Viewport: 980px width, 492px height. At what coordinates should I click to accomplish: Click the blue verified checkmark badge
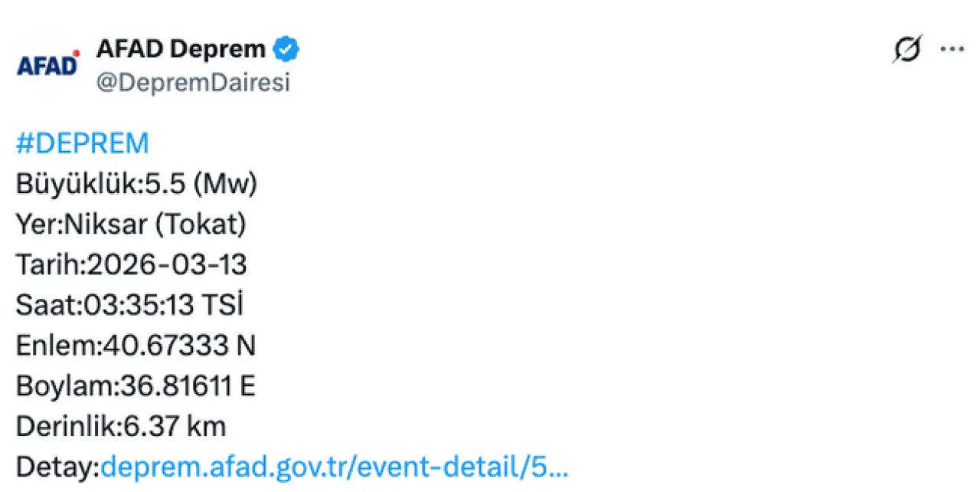(287, 50)
